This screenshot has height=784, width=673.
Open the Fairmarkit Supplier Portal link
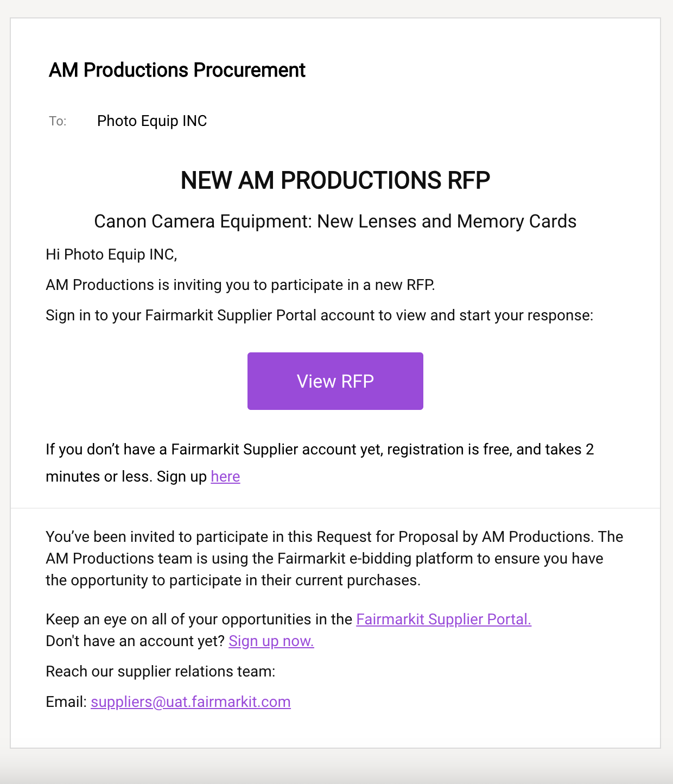point(443,619)
